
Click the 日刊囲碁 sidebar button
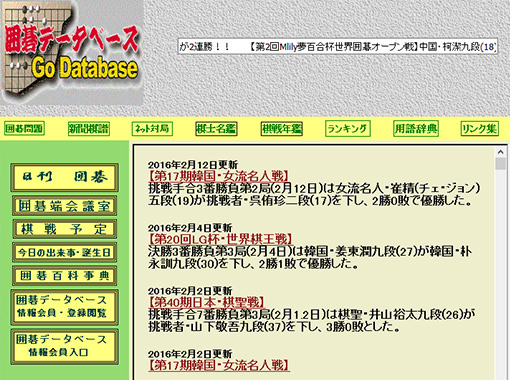tap(64, 177)
